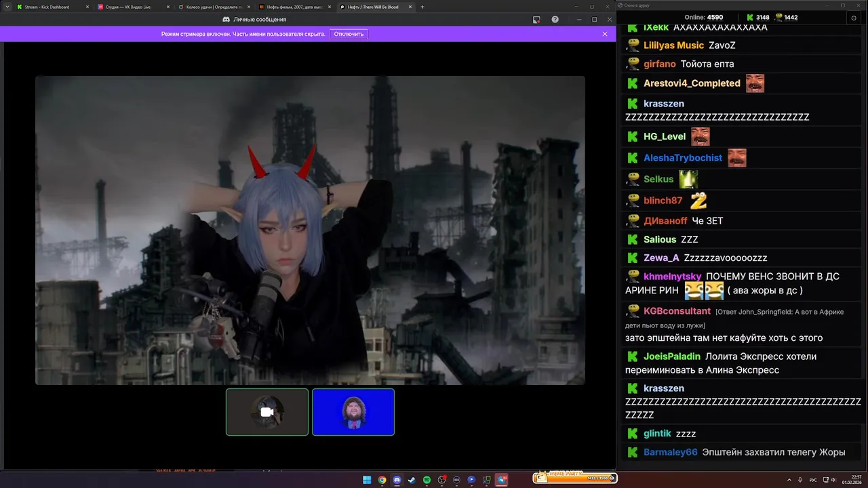Image resolution: width=868 pixels, height=488 pixels.
Task: Click the emote in Arestovi4_Completed's message
Action: [x=755, y=83]
